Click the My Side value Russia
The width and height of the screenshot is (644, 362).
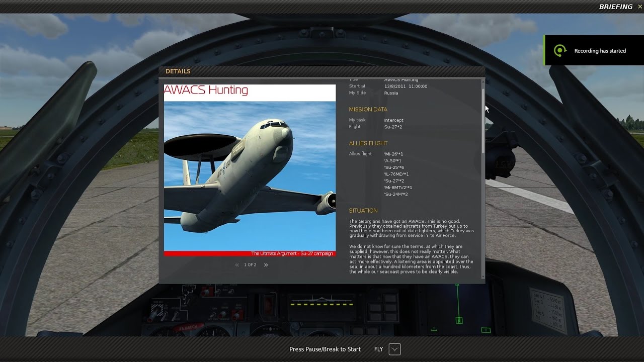pos(391,93)
